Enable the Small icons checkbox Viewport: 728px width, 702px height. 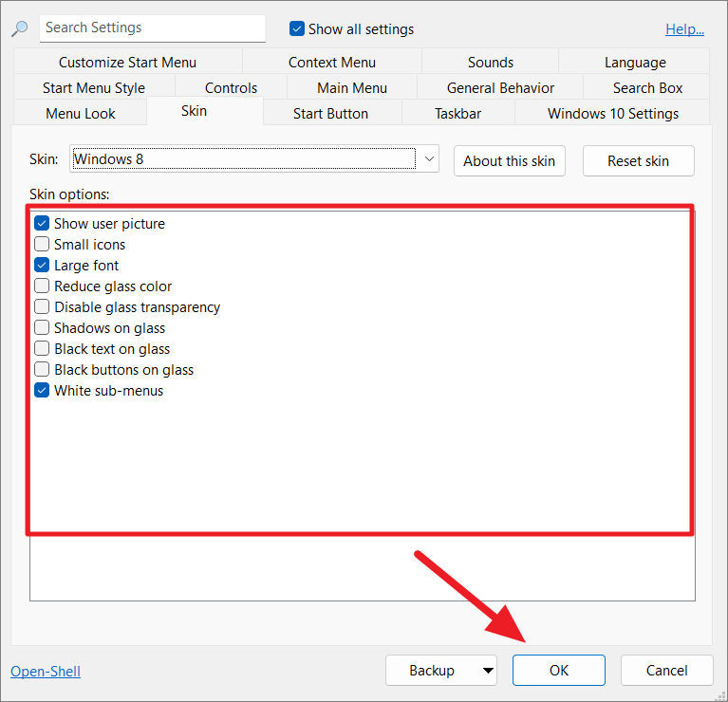coord(42,245)
